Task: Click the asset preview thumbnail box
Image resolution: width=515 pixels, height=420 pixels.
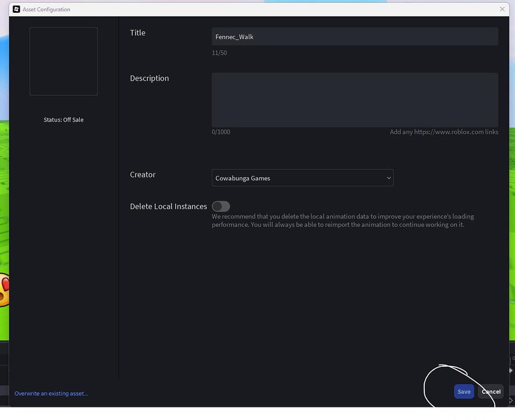Action: click(x=63, y=62)
